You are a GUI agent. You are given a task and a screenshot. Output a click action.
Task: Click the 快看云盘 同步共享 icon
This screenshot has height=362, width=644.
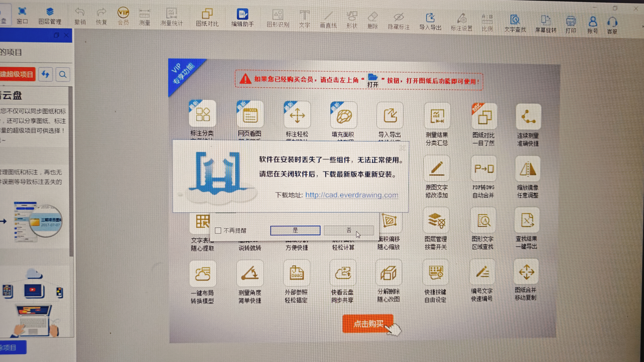[343, 273]
